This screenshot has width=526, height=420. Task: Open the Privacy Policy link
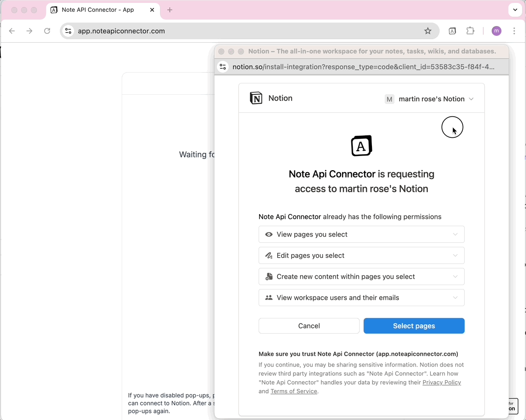[x=442, y=382]
